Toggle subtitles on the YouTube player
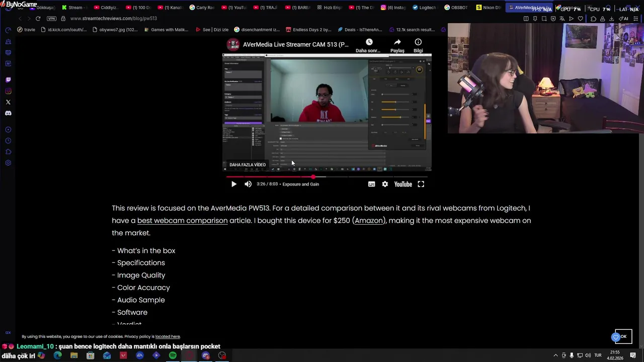644x362 pixels. (x=371, y=184)
